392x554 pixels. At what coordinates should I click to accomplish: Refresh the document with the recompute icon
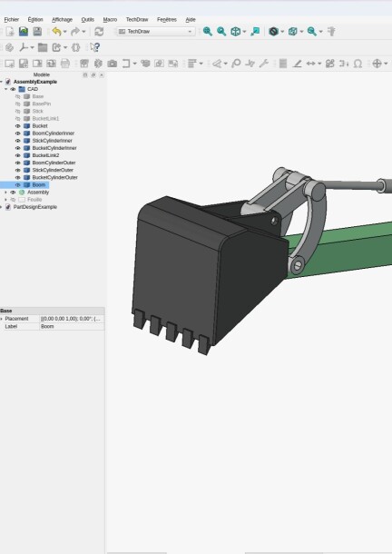(99, 32)
